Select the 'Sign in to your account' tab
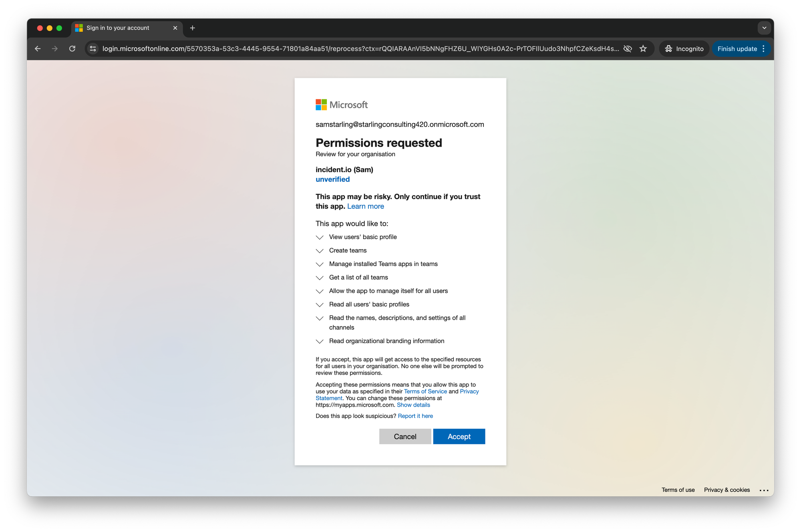This screenshot has width=801, height=532. [x=118, y=28]
